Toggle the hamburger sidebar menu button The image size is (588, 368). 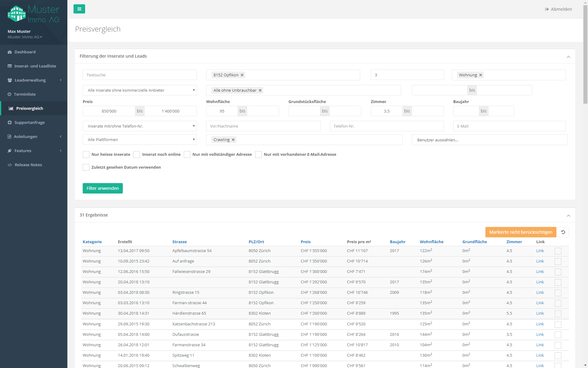point(79,9)
